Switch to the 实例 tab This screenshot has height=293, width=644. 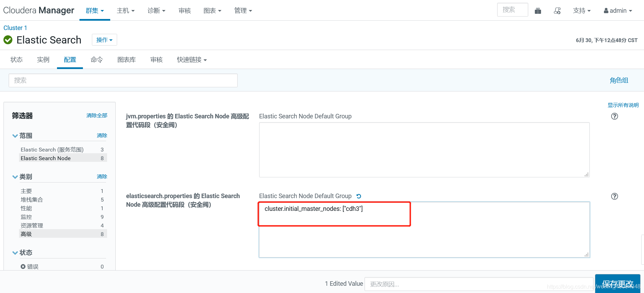tap(43, 60)
